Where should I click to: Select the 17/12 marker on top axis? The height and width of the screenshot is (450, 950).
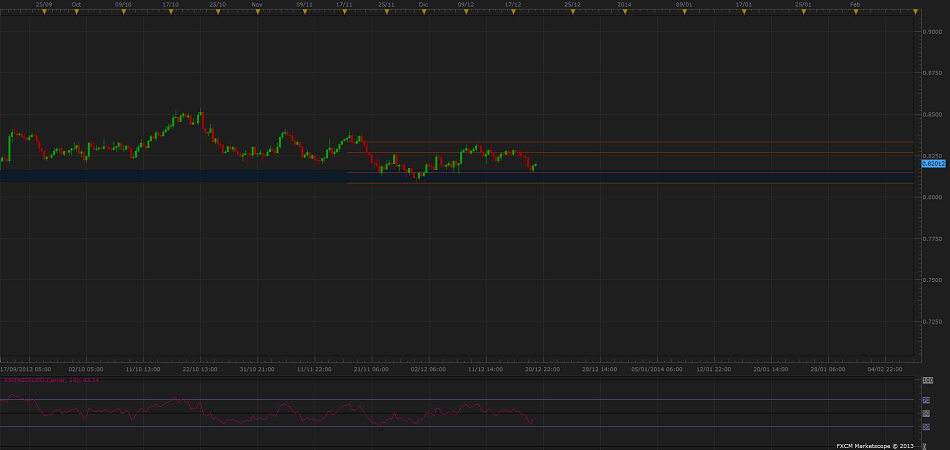point(513,12)
